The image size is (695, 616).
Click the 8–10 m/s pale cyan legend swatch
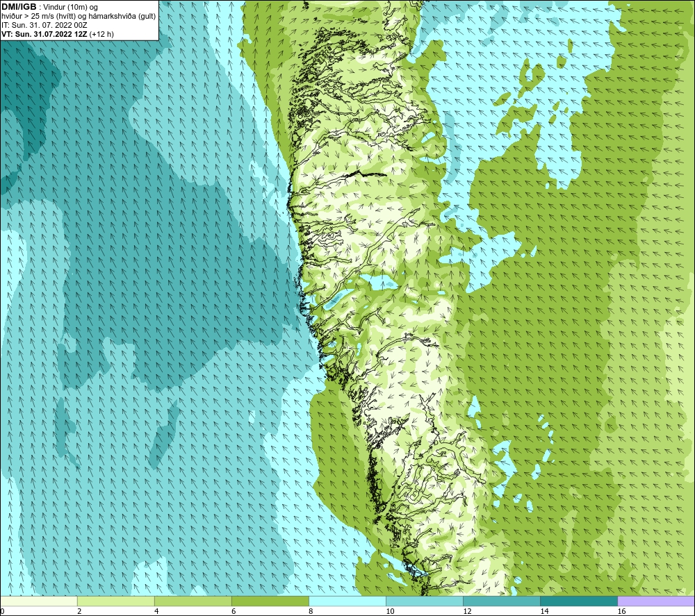pyautogui.click(x=347, y=601)
